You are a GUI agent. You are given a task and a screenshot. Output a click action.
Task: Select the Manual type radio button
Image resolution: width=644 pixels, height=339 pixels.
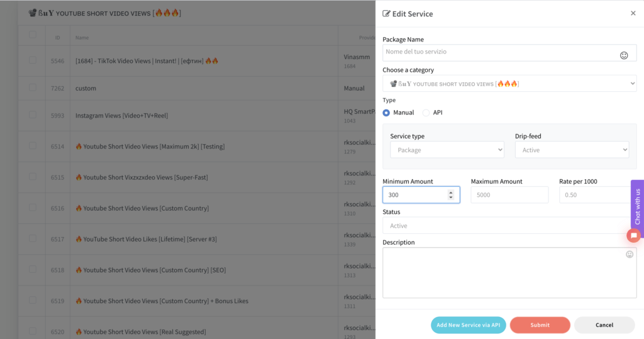386,113
